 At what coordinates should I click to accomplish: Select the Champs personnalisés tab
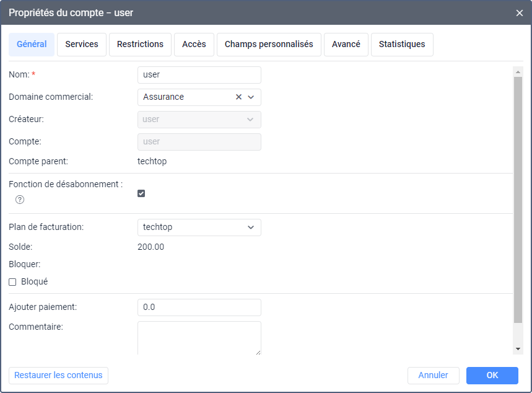[269, 45]
